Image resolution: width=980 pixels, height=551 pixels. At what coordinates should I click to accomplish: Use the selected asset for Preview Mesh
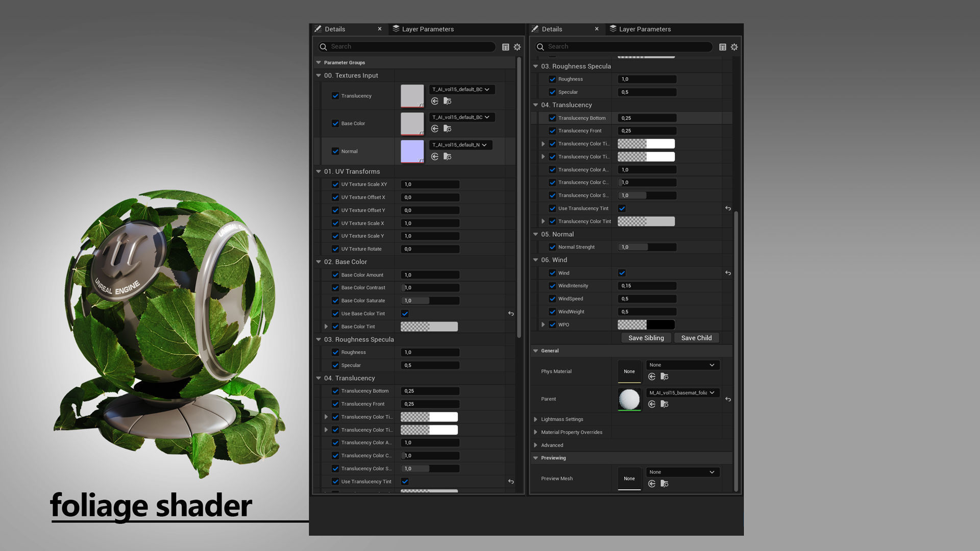tap(652, 484)
